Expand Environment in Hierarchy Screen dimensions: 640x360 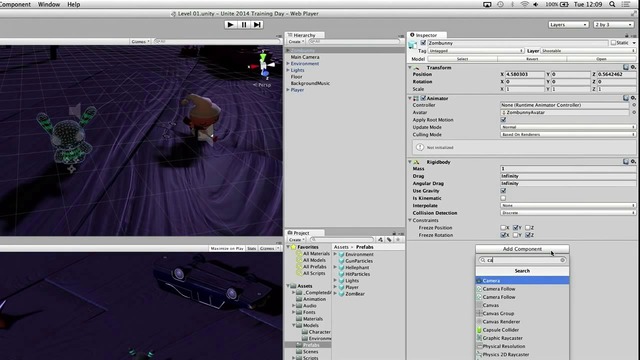coord(288,64)
